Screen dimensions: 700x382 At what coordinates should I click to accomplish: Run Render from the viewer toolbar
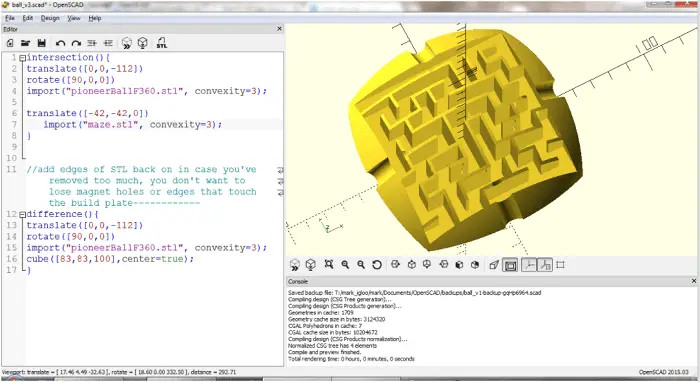click(311, 265)
